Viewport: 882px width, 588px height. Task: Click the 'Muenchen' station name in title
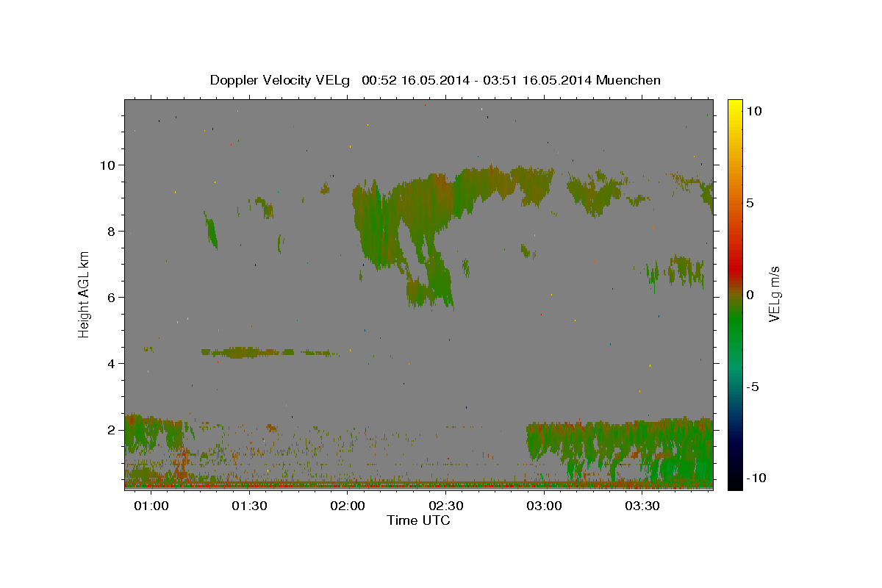(x=628, y=80)
